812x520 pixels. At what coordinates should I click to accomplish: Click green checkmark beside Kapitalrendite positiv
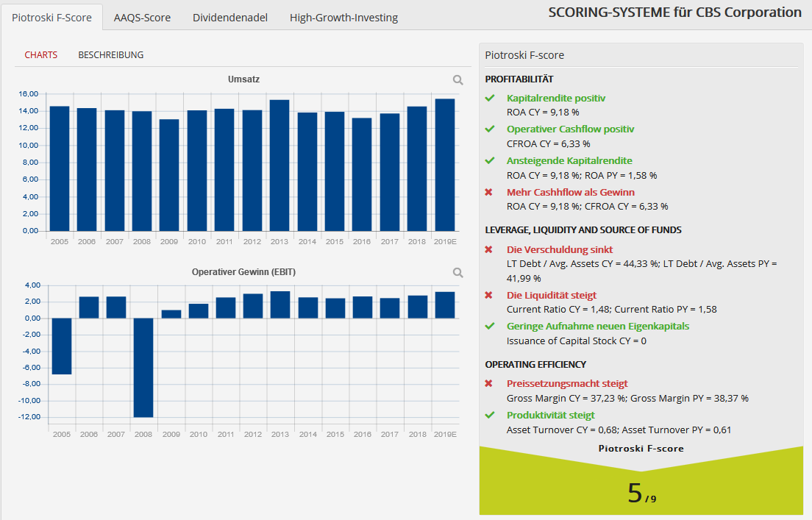(x=490, y=98)
